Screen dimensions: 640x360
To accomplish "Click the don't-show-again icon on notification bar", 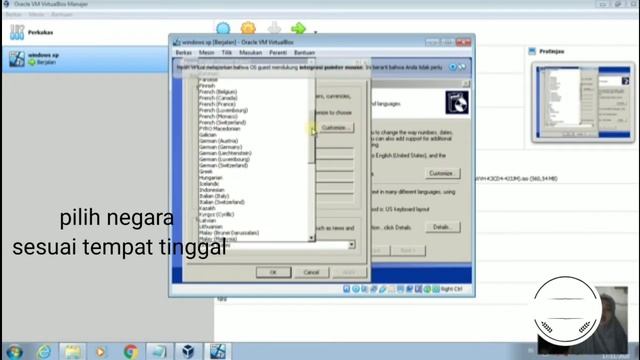I will point(462,67).
